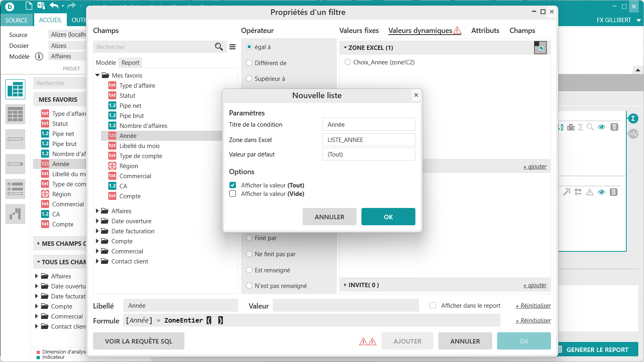Switch to the Valeurs fixes tab
This screenshot has width=644, height=362.
359,31
